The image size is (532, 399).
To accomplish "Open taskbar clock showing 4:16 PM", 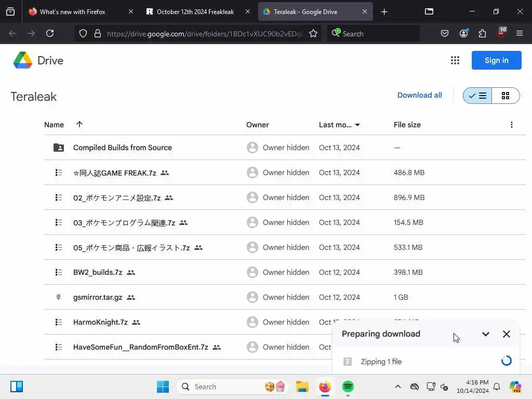I will tap(473, 387).
